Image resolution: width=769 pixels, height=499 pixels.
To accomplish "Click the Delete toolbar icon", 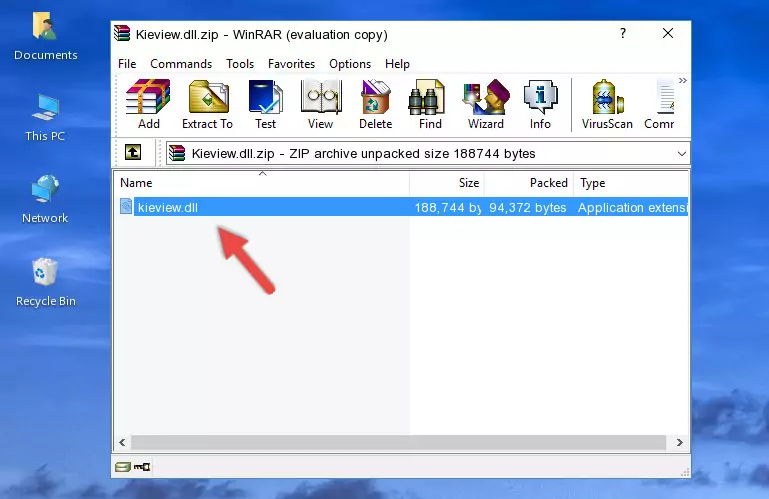I will click(x=376, y=105).
